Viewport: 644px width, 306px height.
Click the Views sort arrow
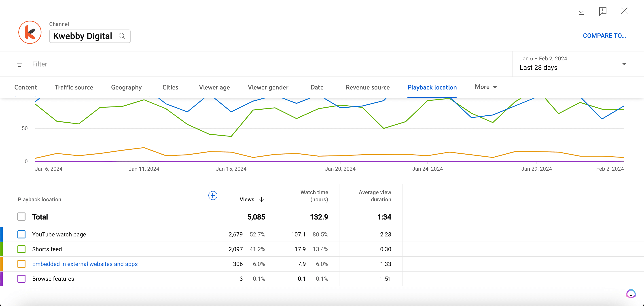pyautogui.click(x=261, y=200)
